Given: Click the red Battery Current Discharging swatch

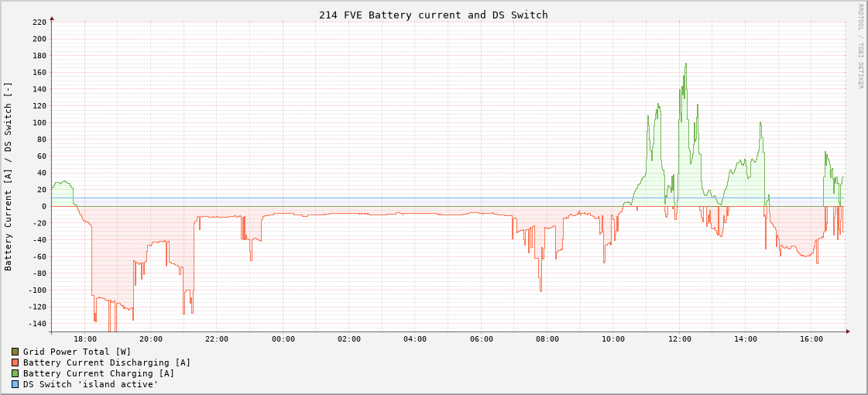Looking at the screenshot, I should (x=15, y=362).
